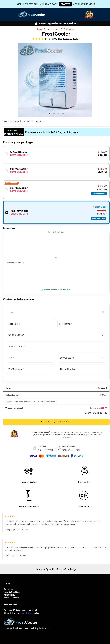Screen dimensions: 110x644
Task: Click the $143.91 price on 2x package
Action: (102, 172)
